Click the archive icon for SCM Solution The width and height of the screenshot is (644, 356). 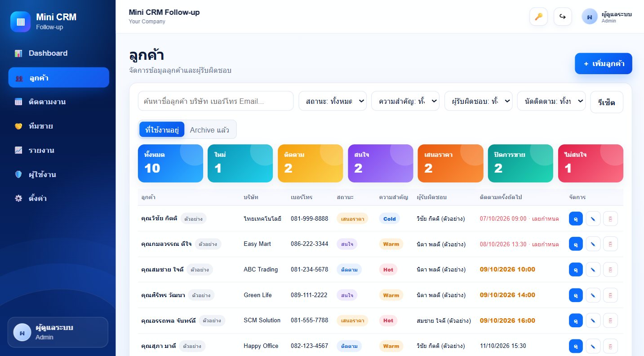click(610, 320)
